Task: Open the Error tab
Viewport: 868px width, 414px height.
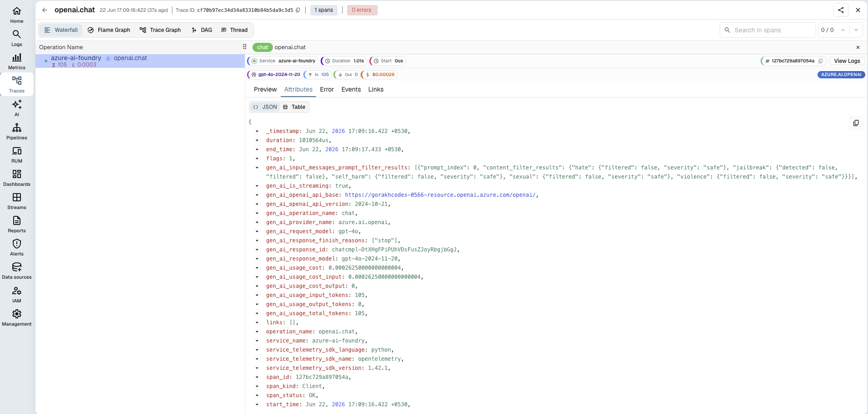Action: click(x=327, y=90)
